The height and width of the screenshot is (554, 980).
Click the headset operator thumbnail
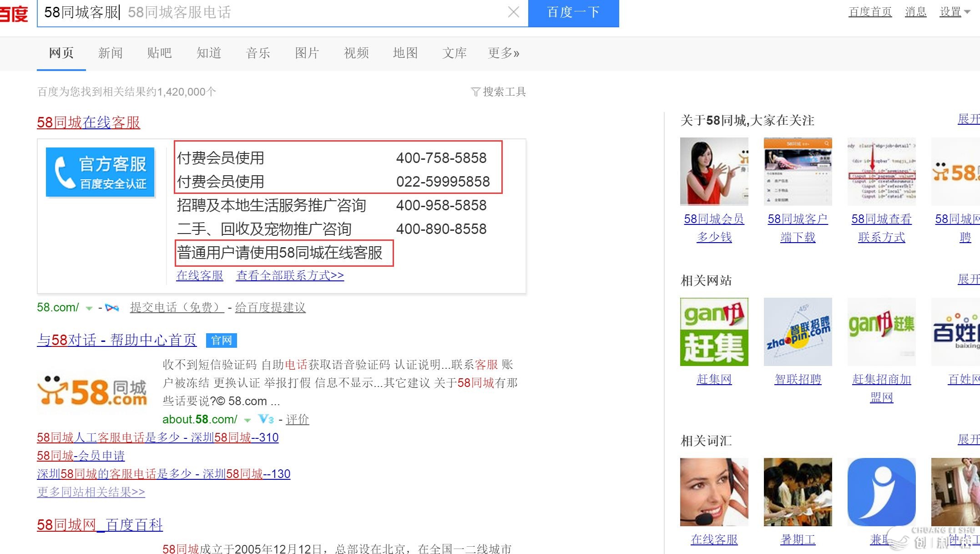714,492
